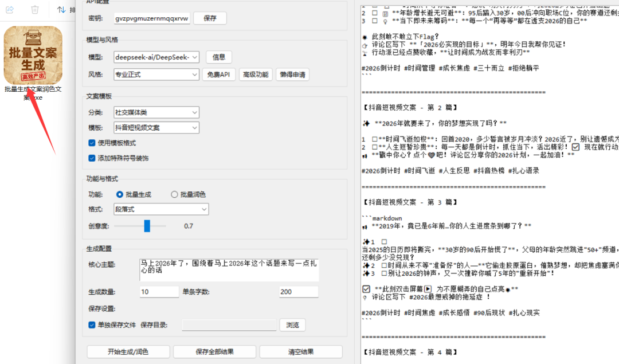Click the 密钥 API key input field
Screen dimensions: 619x364
tap(152, 18)
